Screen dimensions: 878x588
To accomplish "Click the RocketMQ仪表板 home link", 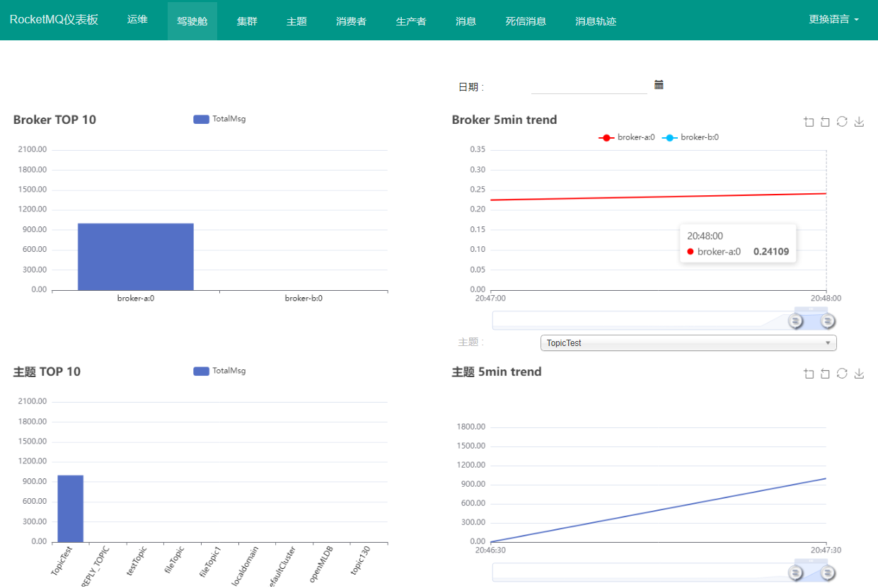I will (52, 20).
